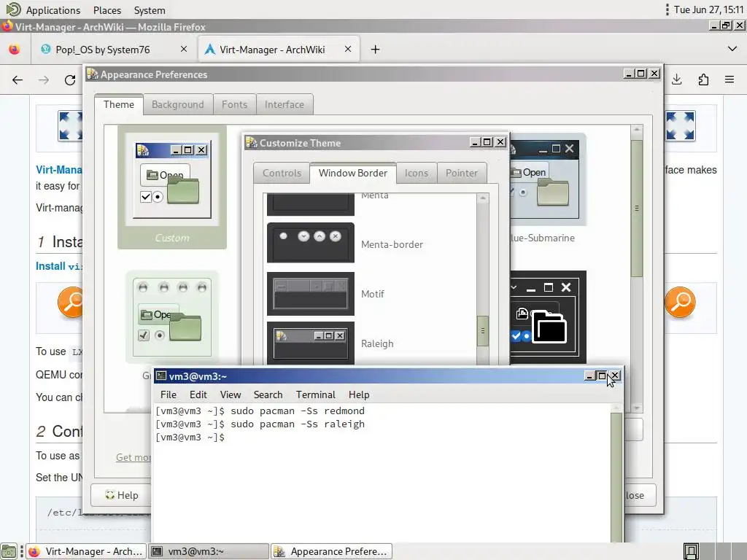Switch to the Interface tab

tap(285, 105)
